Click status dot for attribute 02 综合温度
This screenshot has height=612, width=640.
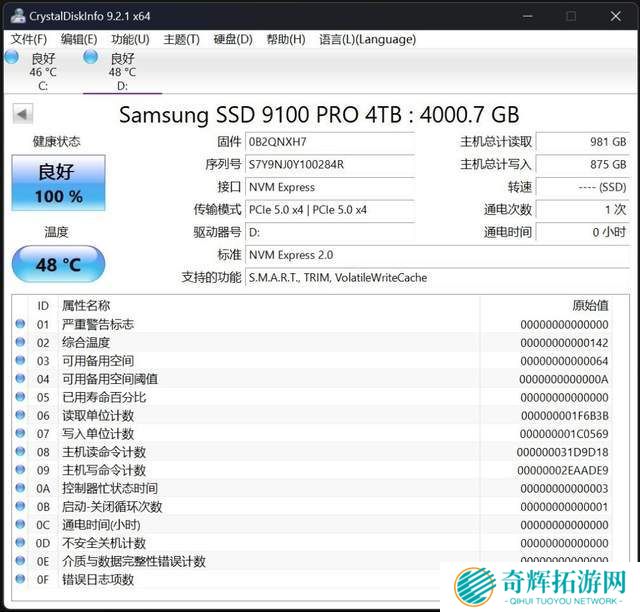coord(20,342)
